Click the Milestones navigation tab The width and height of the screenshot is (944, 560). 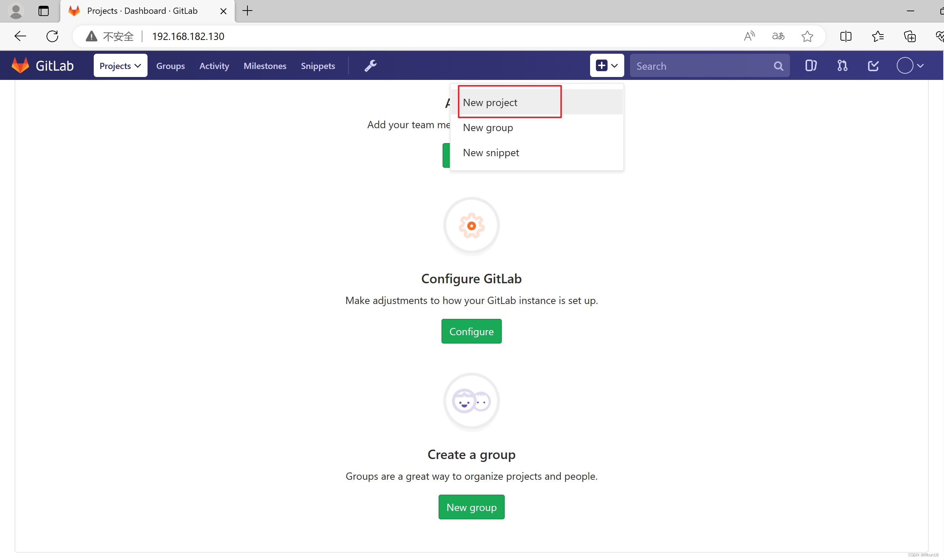tap(265, 65)
